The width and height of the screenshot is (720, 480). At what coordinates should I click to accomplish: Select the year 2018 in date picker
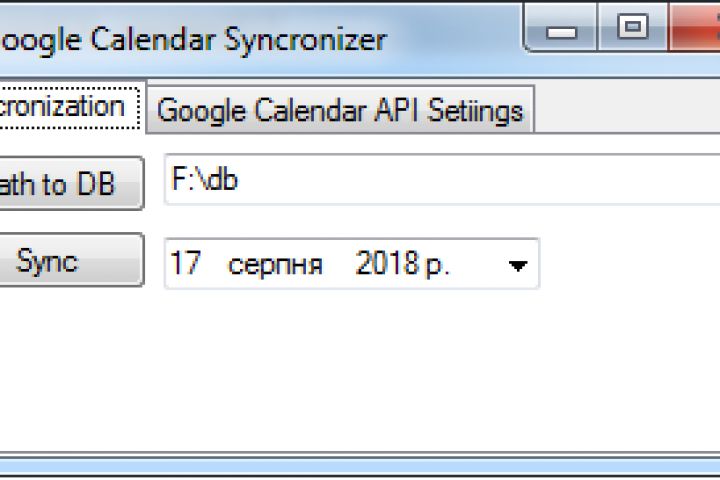(x=386, y=264)
